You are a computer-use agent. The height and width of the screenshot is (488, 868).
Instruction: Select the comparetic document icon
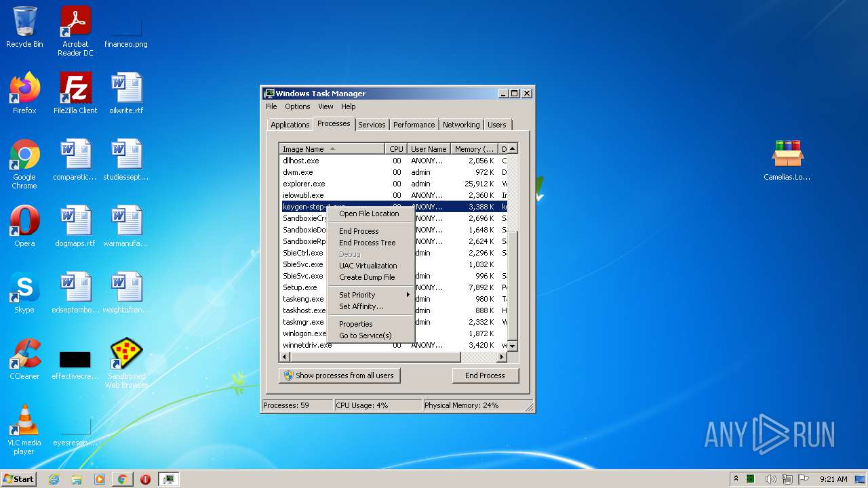point(75,160)
